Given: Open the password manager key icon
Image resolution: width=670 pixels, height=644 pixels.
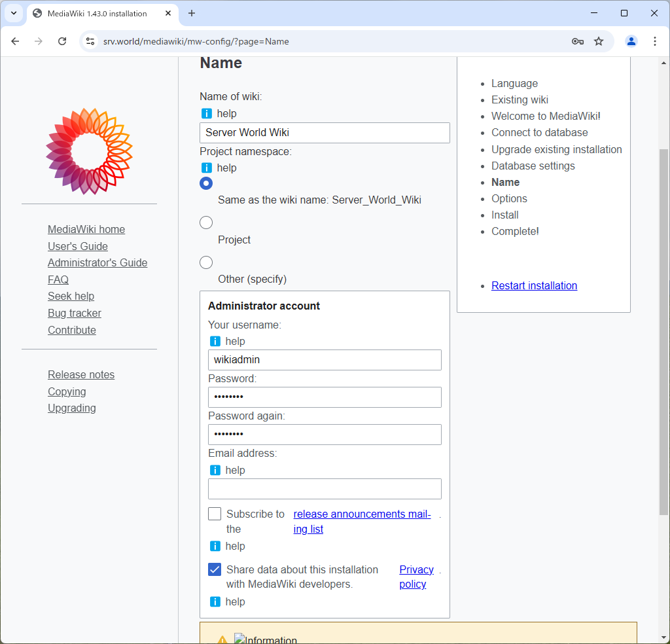Looking at the screenshot, I should (578, 41).
